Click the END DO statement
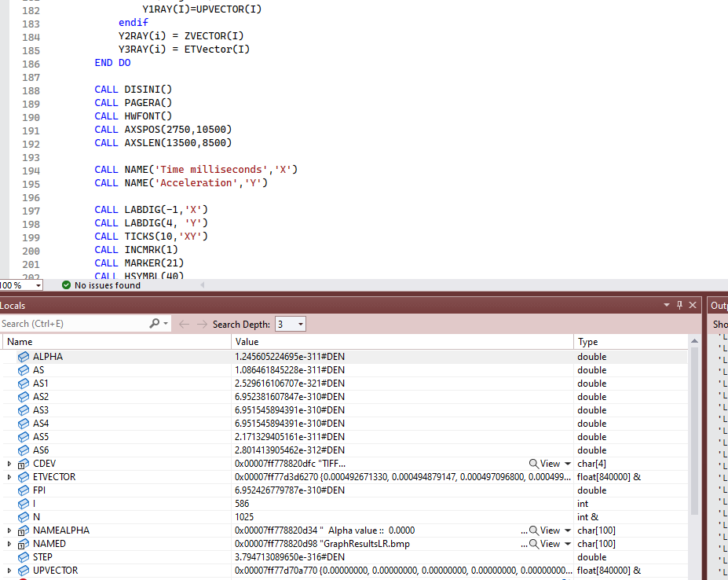The height and width of the screenshot is (580, 728). pyautogui.click(x=112, y=63)
